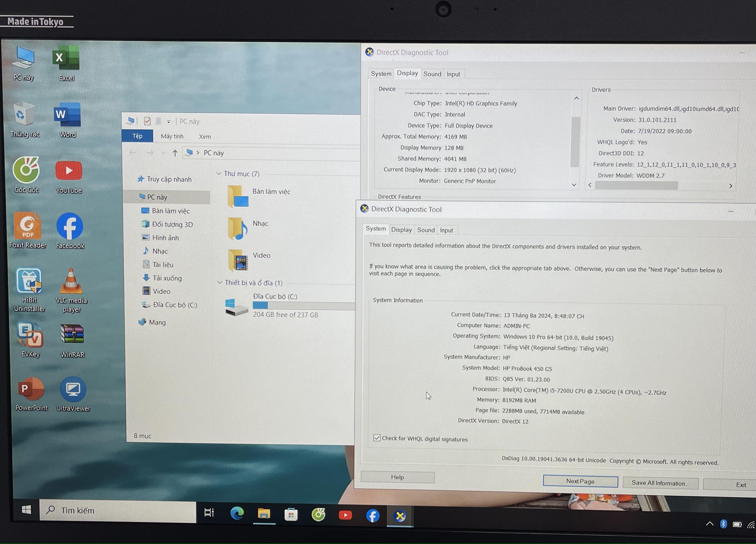Open Explorer quick access toolbar dropdown
Image resolution: width=756 pixels, height=544 pixels.
point(169,122)
